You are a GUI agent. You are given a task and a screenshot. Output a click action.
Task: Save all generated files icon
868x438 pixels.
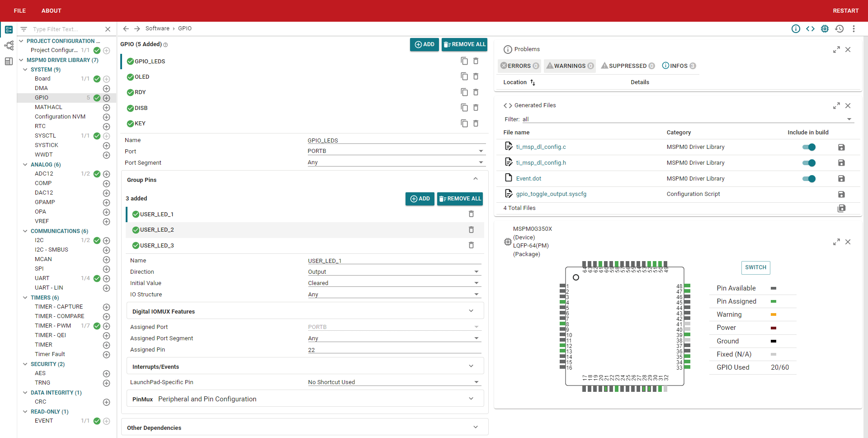[x=841, y=208]
